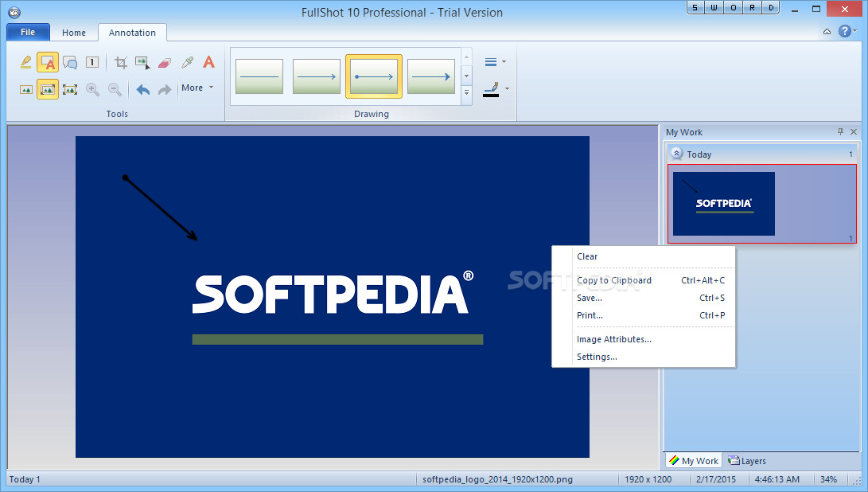Select the Eraser tool

point(165,62)
